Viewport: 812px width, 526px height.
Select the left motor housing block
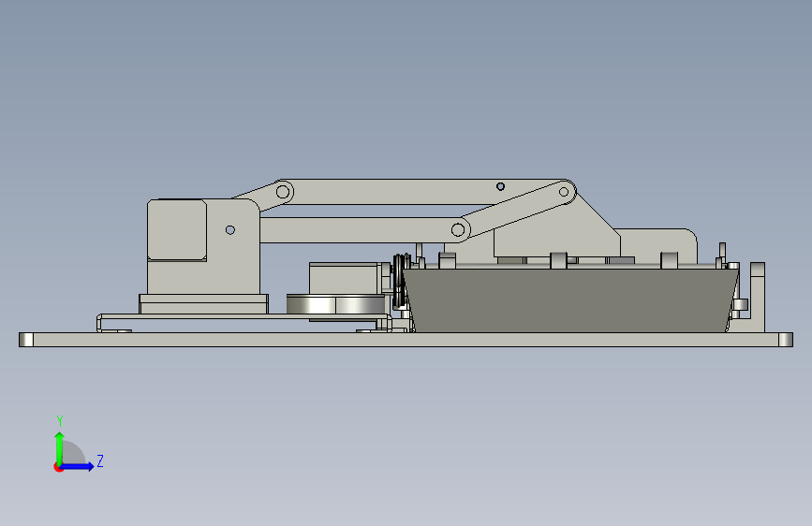point(177,230)
